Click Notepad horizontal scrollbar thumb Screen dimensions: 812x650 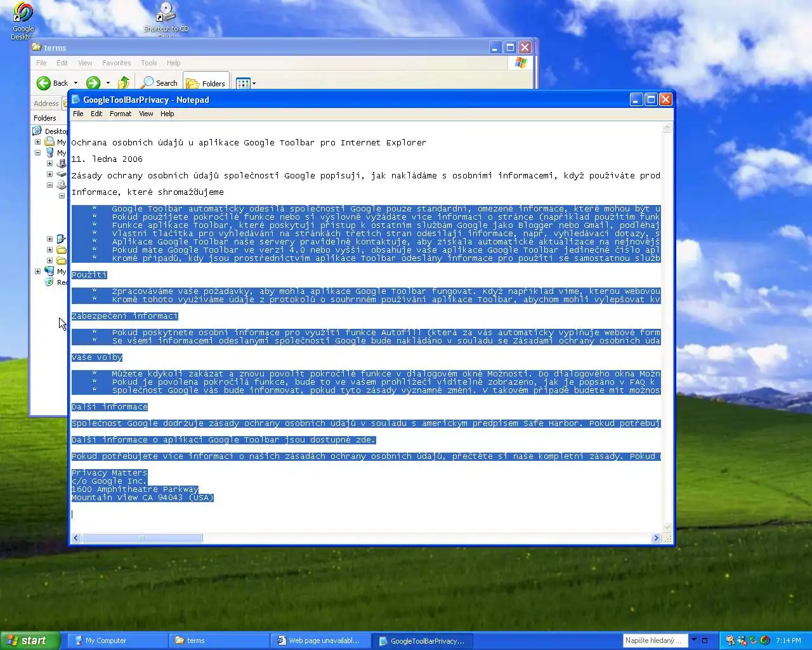pos(142,538)
